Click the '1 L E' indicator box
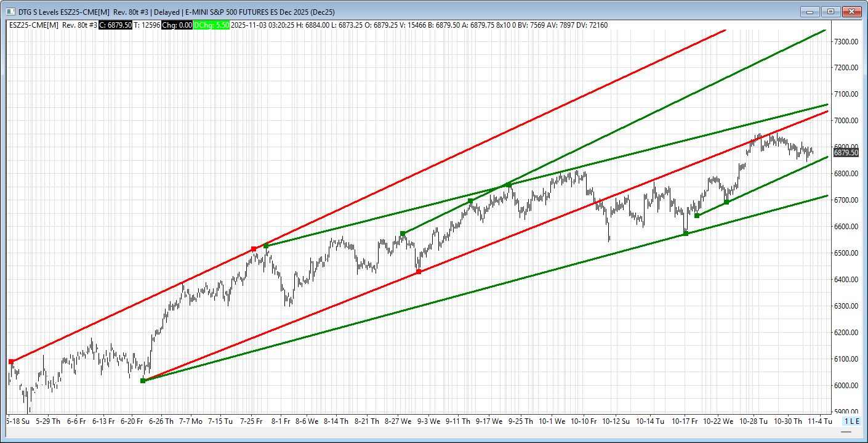 (851, 421)
